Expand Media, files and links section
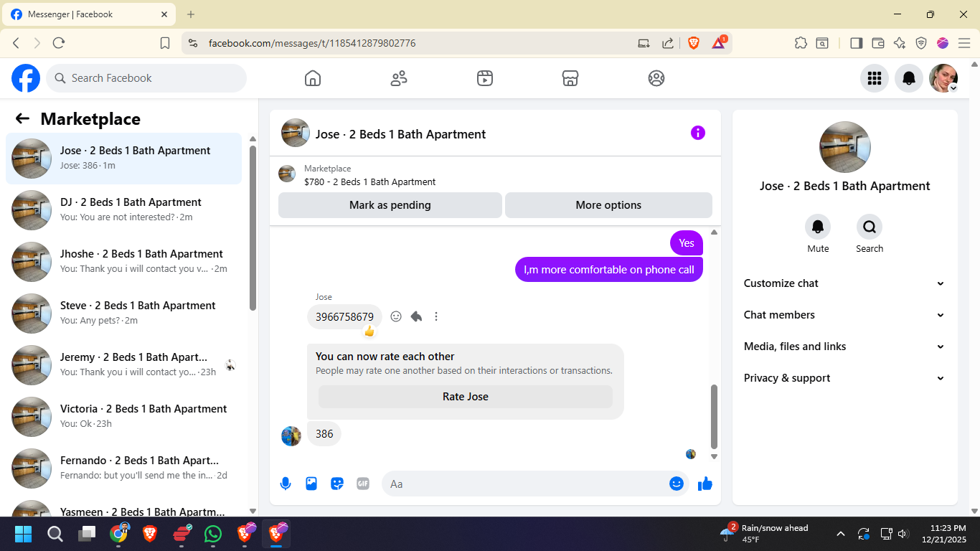Screen dimensions: 980x551 (x=845, y=347)
